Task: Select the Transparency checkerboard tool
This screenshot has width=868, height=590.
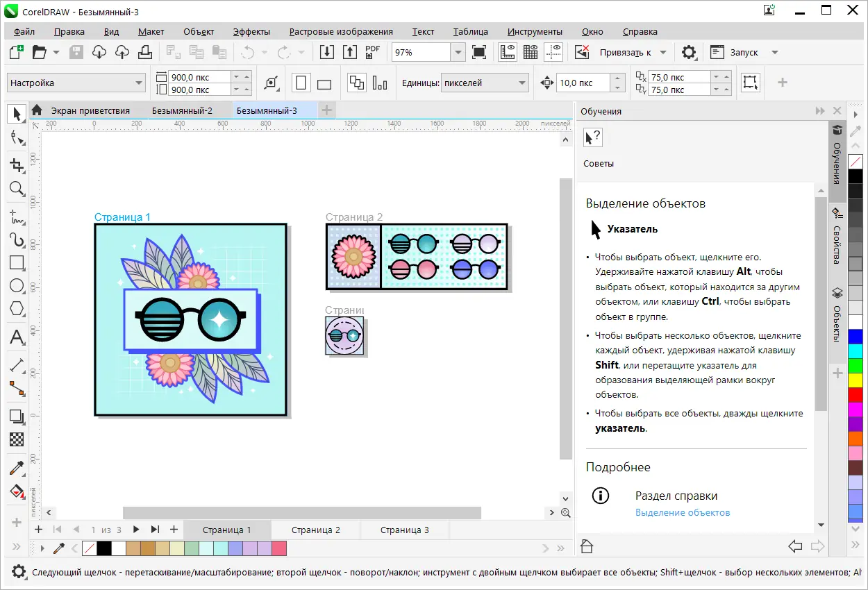Action: click(17, 439)
